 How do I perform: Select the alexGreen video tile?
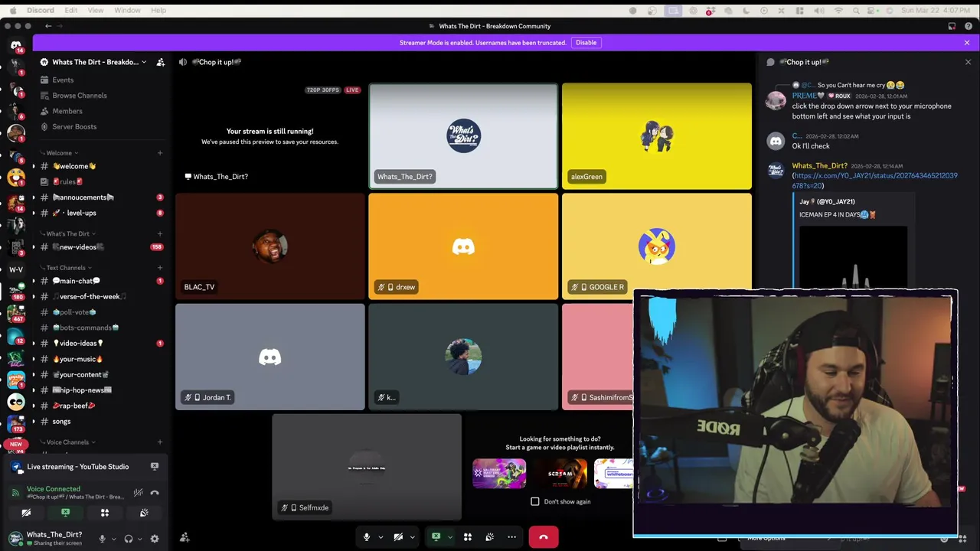coord(657,136)
